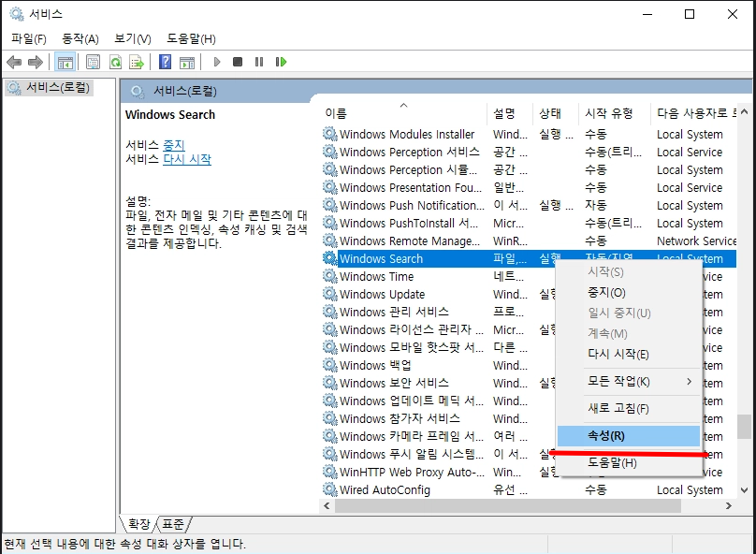Choose 도움말(H) in the context menu
Image resolution: width=756 pixels, height=554 pixels.
pos(628,463)
